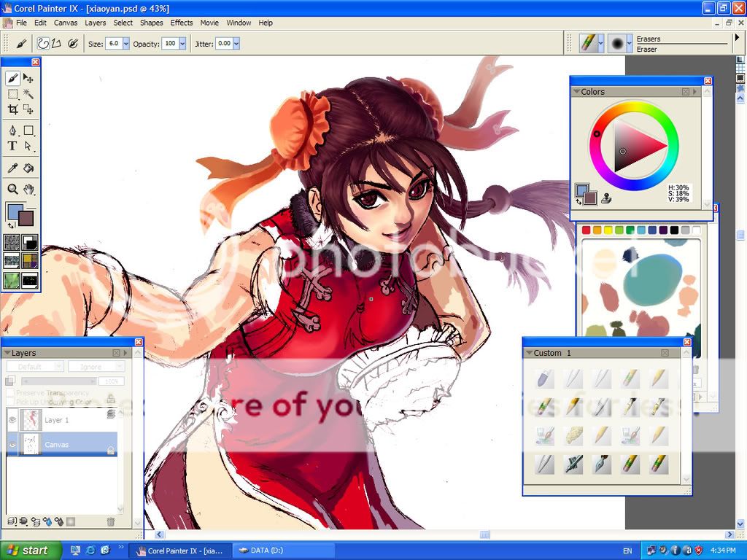Switch to DATA (D:) taskbar window
Viewport: 747px width, 560px height.
(283, 551)
